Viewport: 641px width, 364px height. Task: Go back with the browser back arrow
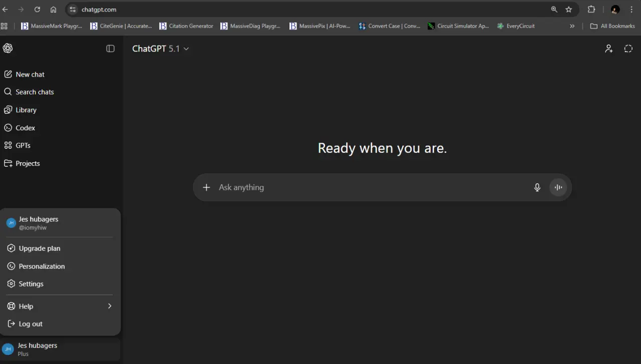tap(6, 10)
